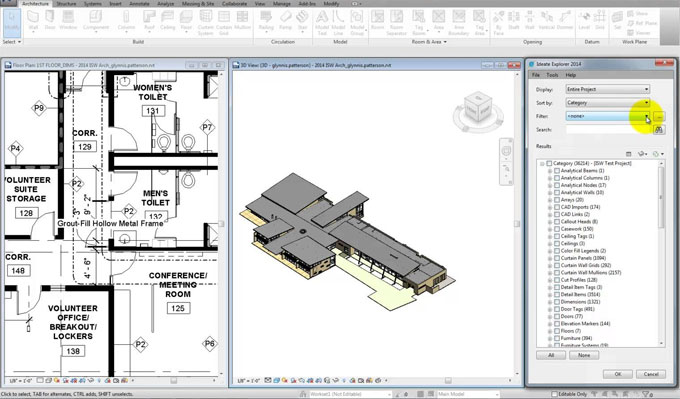Image resolution: width=680 pixels, height=399 pixels.
Task: Check the Curtain Panels (1094) checkbox
Action: pyautogui.click(x=557, y=258)
